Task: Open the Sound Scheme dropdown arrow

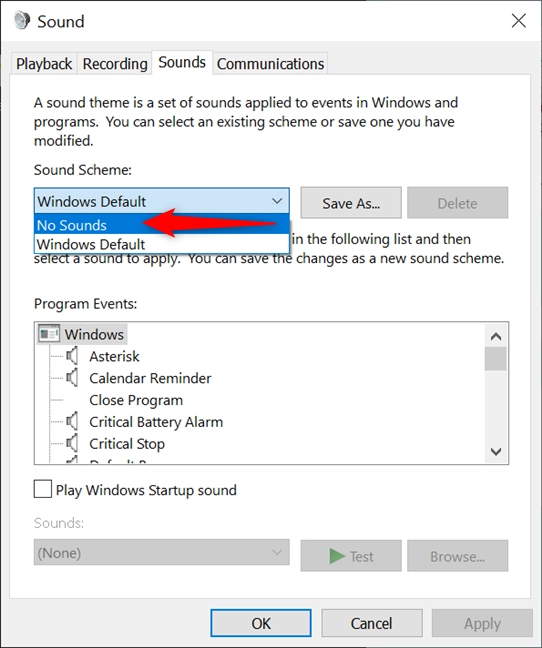Action: [277, 201]
